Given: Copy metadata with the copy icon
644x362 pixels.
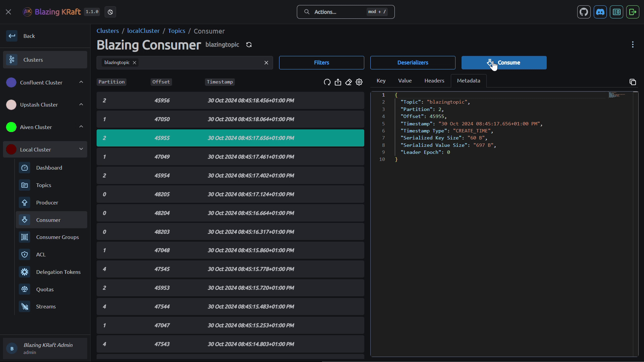Looking at the screenshot, I should (633, 82).
